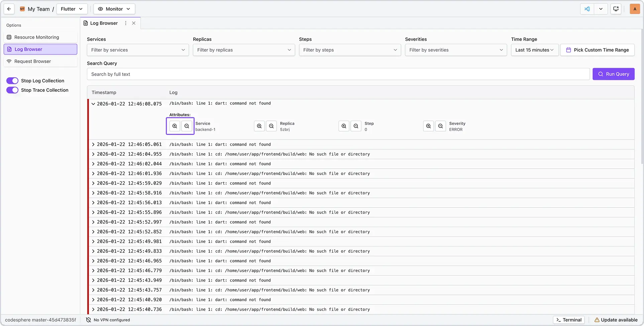The height and width of the screenshot is (326, 644).
Task: Click the Run Query button
Action: pyautogui.click(x=613, y=74)
